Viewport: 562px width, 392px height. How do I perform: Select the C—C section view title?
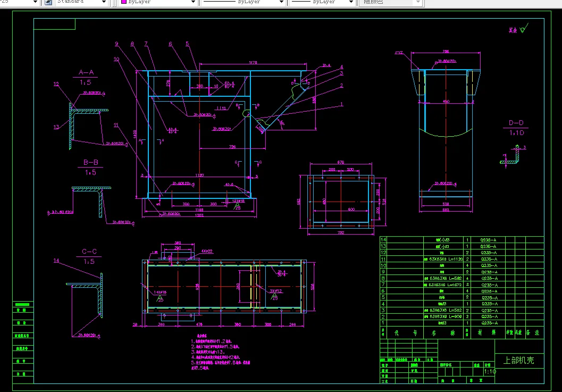click(x=89, y=252)
